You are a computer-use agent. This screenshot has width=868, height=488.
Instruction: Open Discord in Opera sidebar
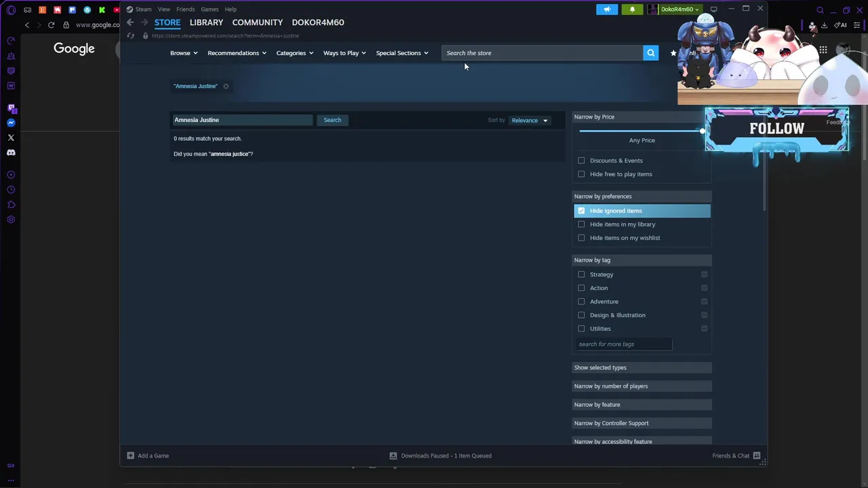tap(11, 152)
